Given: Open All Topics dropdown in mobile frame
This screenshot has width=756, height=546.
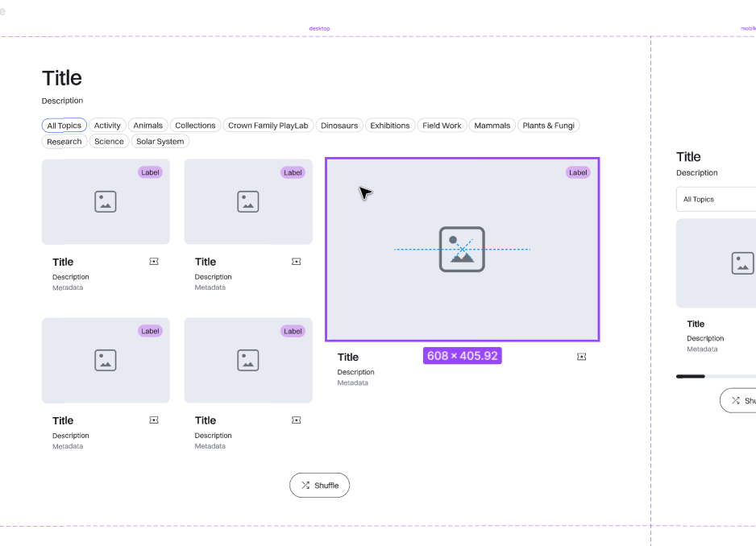Looking at the screenshot, I should (x=716, y=199).
